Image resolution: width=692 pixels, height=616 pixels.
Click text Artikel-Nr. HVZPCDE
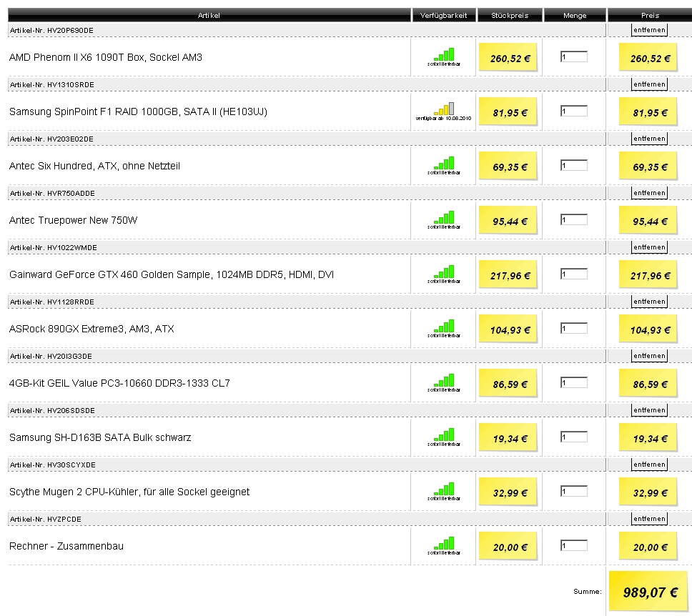[x=46, y=519]
